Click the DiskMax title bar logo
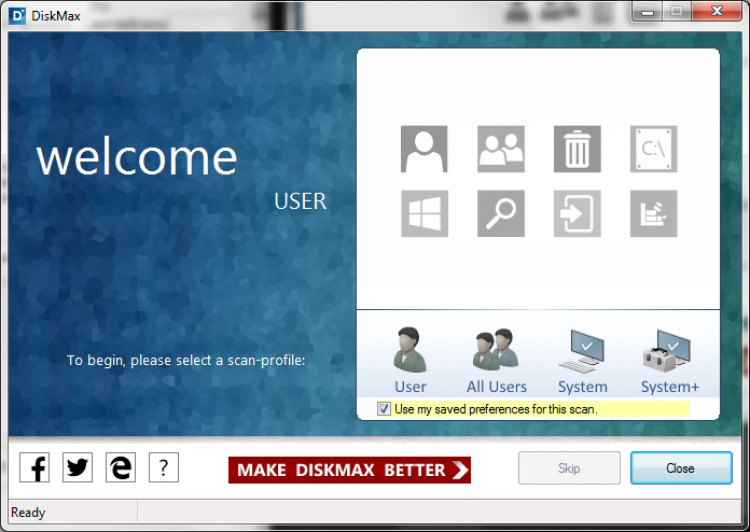Image resolution: width=750 pixels, height=532 pixels. point(17,15)
